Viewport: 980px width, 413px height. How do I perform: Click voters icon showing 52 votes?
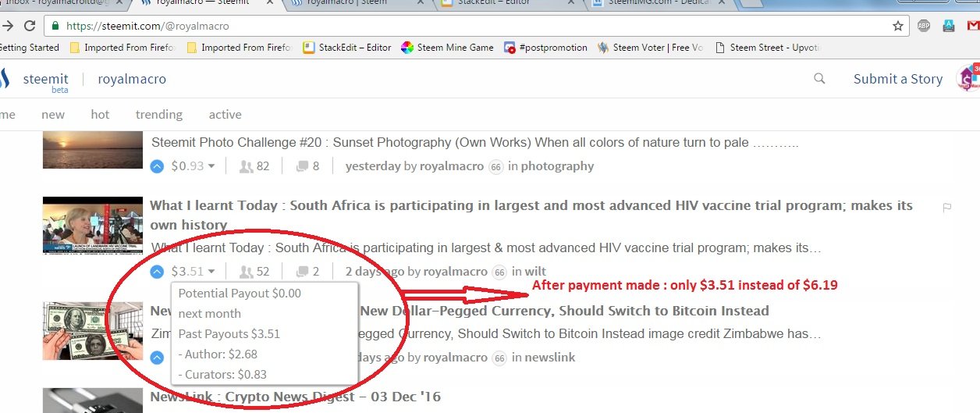(246, 272)
